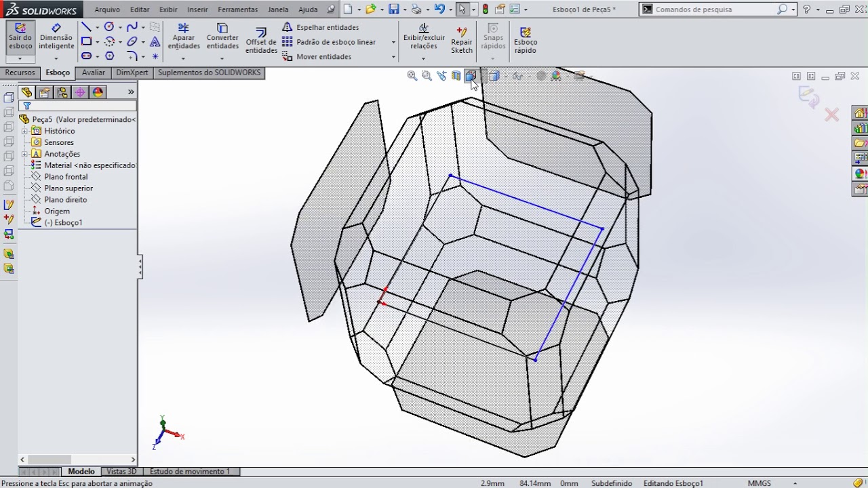Click the Section View icon

click(x=456, y=76)
